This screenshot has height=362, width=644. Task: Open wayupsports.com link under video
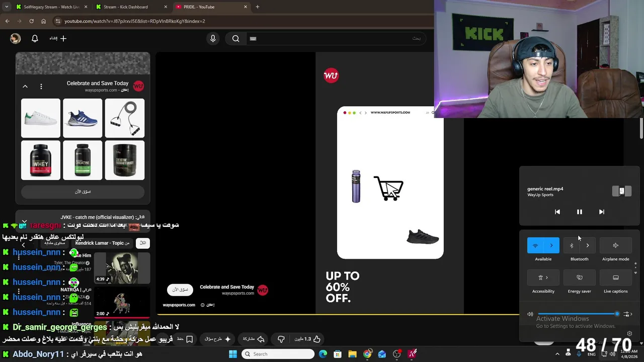tap(179, 305)
